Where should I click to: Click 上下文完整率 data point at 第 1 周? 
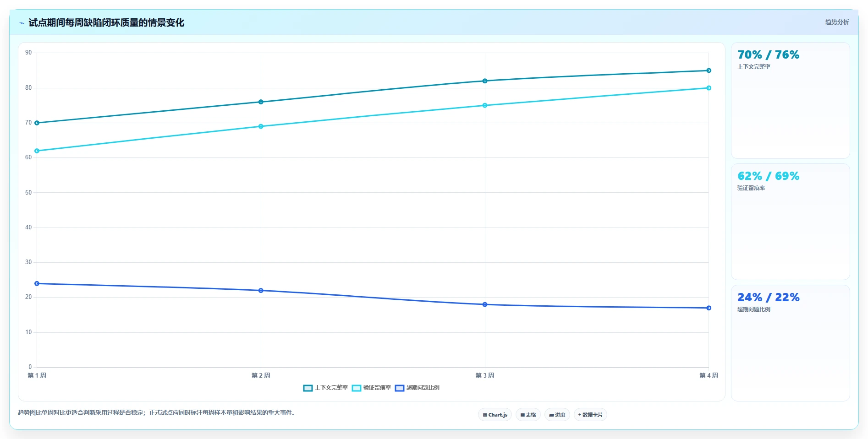point(37,123)
